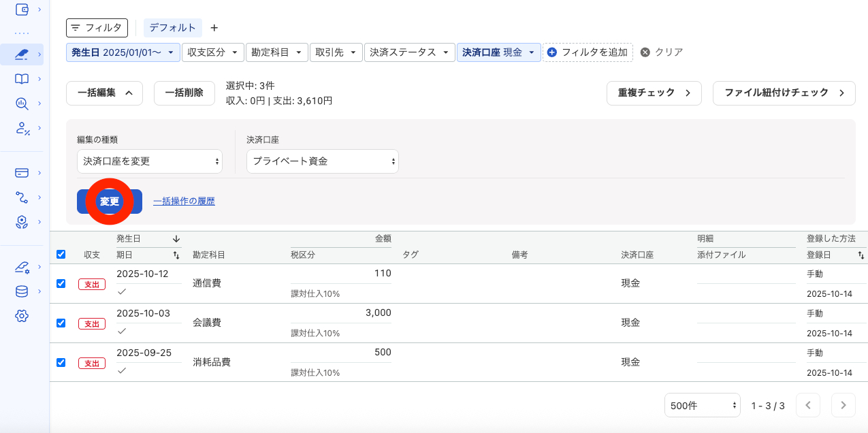This screenshot has width=868, height=433.
Task: Click the tax advisor person icon in sidebar
Action: tap(22, 129)
